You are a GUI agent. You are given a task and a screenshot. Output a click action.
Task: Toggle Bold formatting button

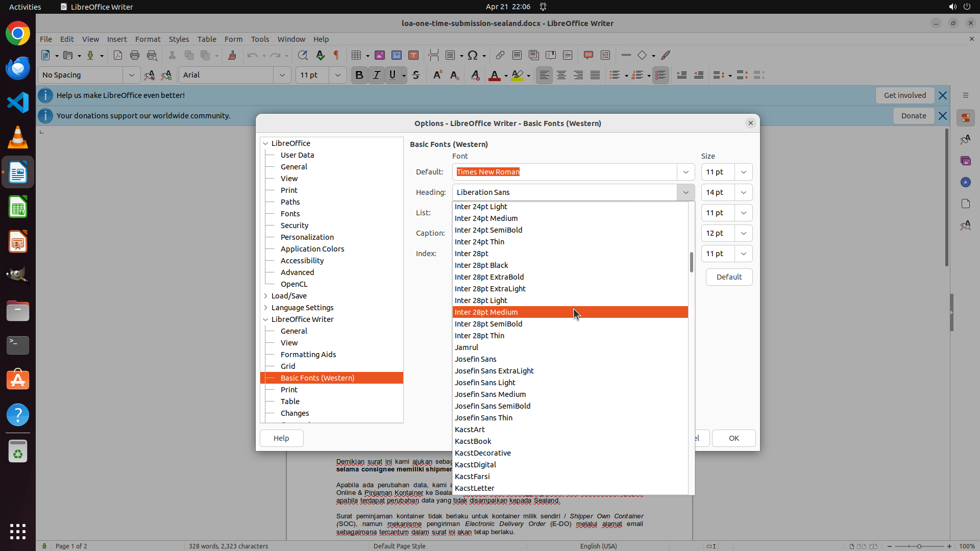359,75
